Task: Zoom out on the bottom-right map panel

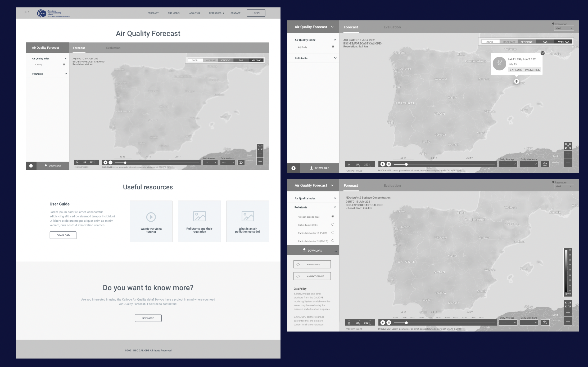Action: [x=568, y=321]
